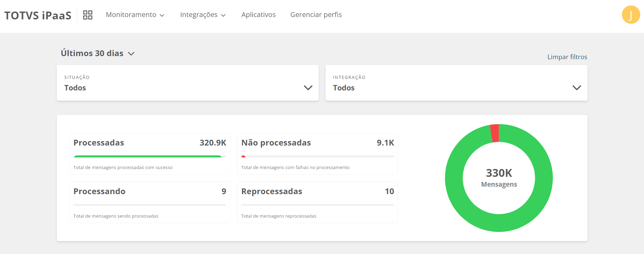Open the Situação filter dropdown
The image size is (644, 254).
tap(187, 83)
